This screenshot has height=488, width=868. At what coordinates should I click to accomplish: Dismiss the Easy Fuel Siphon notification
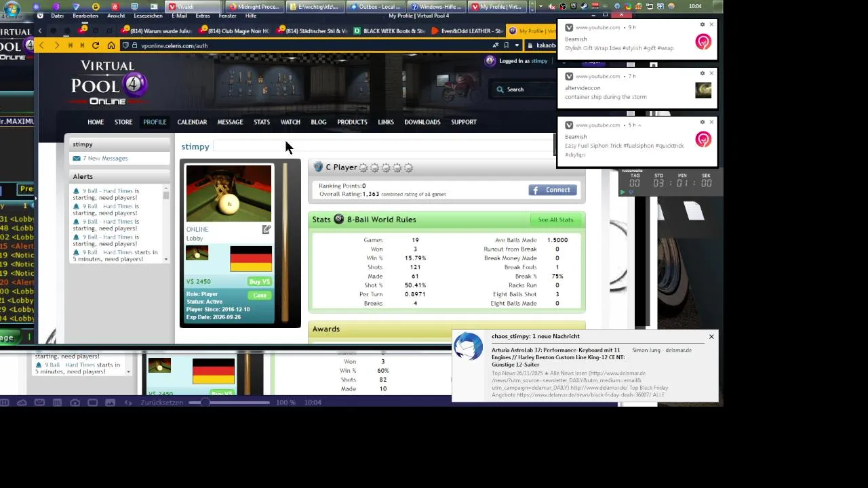point(711,122)
